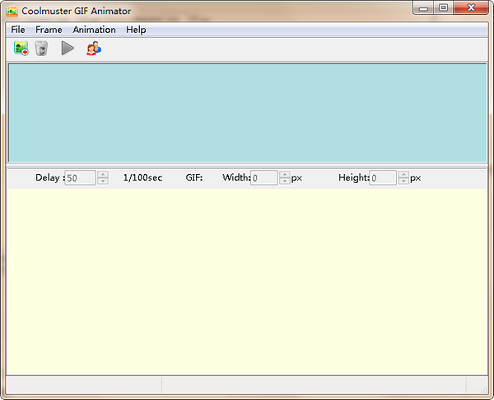The height and width of the screenshot is (400, 494).
Task: Open the Help menu
Action: 136,30
